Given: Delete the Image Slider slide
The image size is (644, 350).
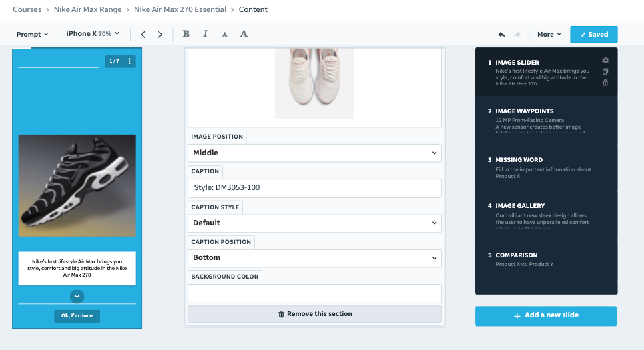Looking at the screenshot, I should 605,83.
